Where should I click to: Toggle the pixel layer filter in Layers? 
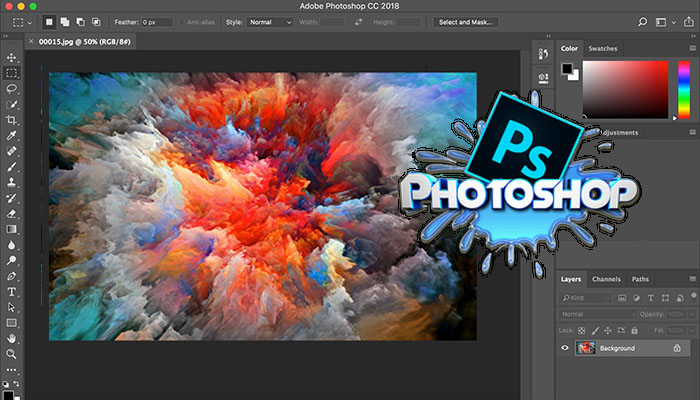pos(623,298)
